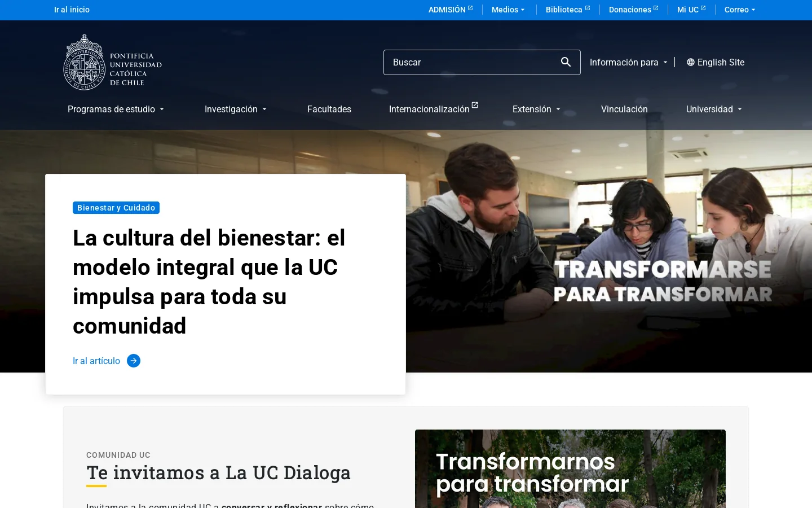Click the Transformarnos para transformar thumbnail
This screenshot has height=508, width=812.
(570, 468)
